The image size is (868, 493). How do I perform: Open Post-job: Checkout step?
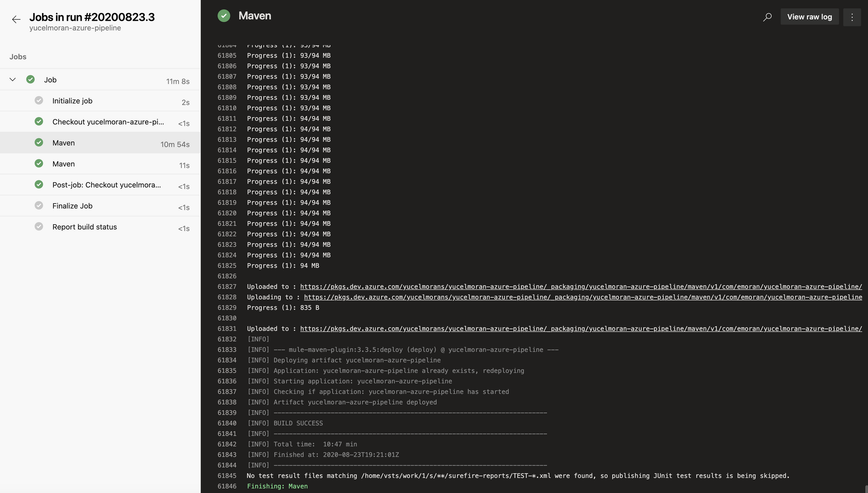(106, 185)
